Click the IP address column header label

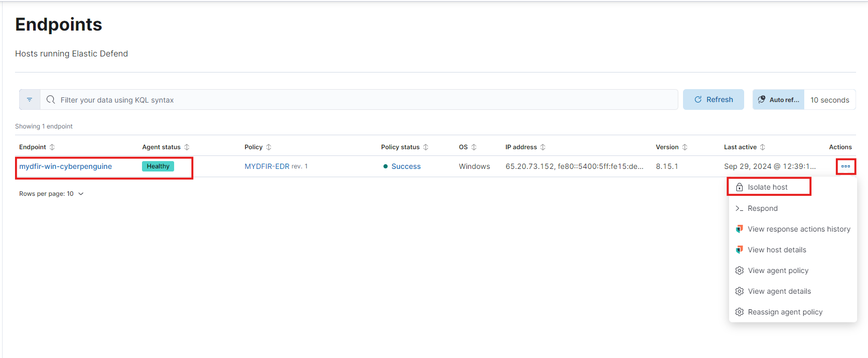click(x=521, y=147)
